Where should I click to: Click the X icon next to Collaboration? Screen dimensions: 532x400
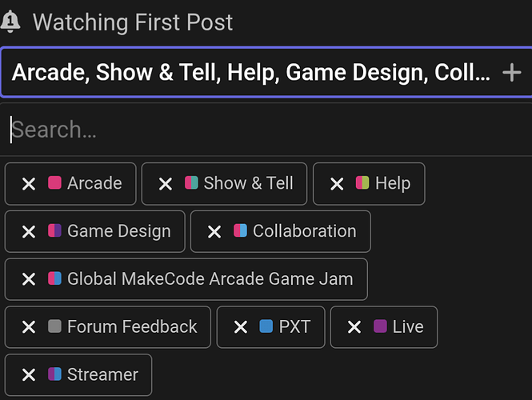(x=214, y=232)
